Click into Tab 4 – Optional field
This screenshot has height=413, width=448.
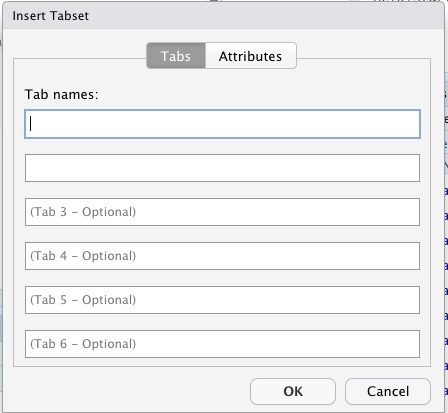pyautogui.click(x=222, y=256)
